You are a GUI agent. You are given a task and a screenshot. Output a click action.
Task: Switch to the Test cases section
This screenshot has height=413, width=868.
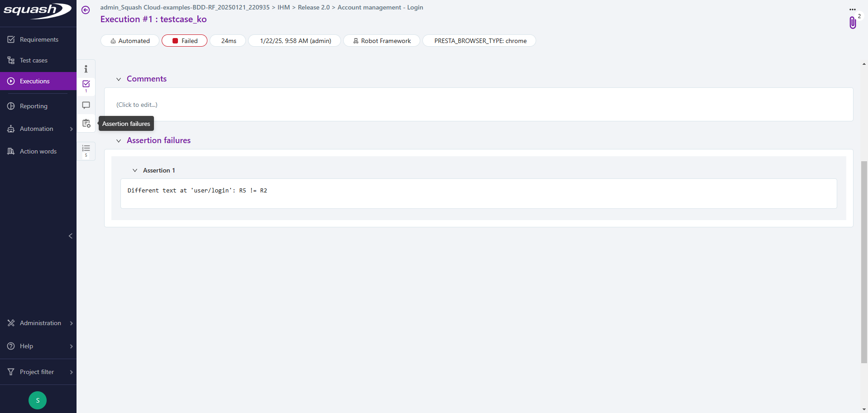coord(33,60)
